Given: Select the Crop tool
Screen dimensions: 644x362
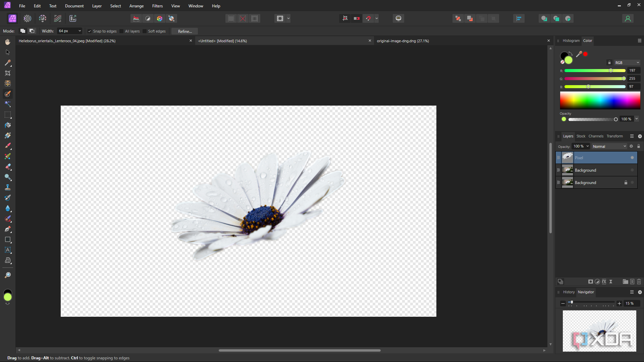Looking at the screenshot, I should point(8,73).
